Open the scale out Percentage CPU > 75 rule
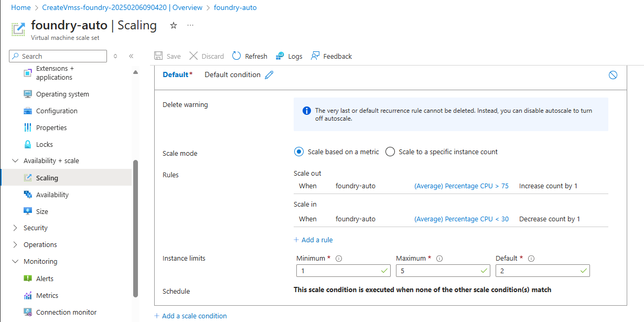This screenshot has height=322, width=644. pyautogui.click(x=461, y=186)
